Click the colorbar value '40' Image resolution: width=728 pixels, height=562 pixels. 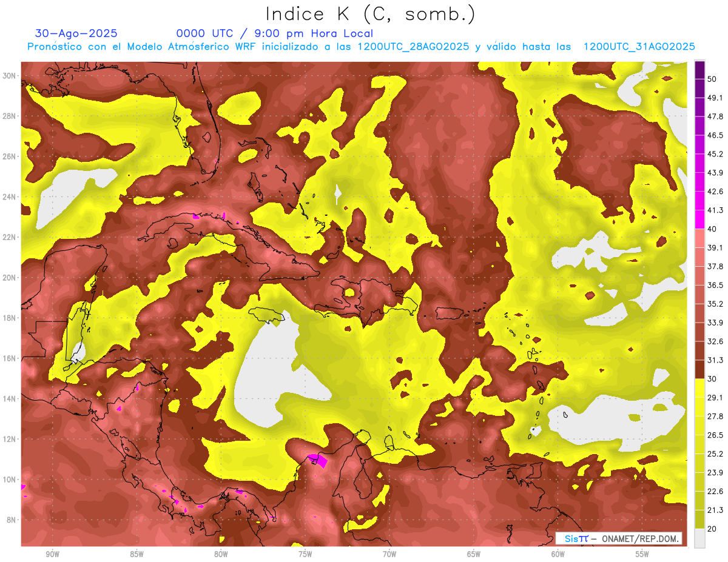tap(713, 229)
